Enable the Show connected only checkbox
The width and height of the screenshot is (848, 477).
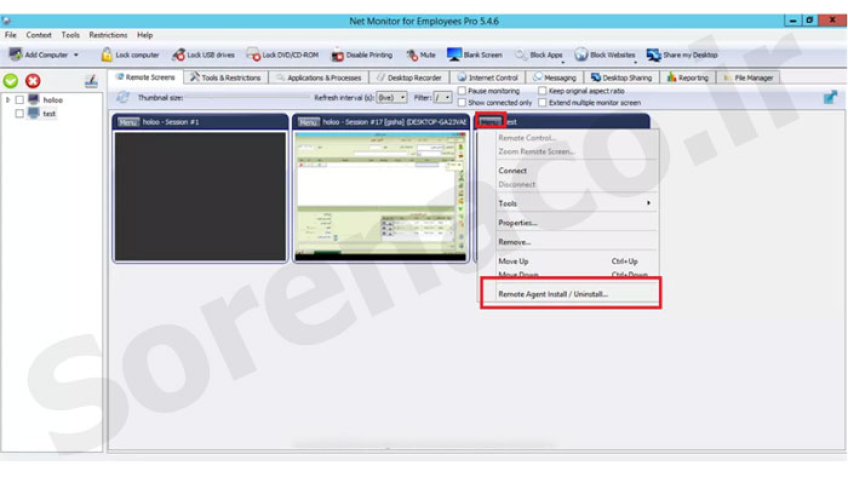pos(462,102)
